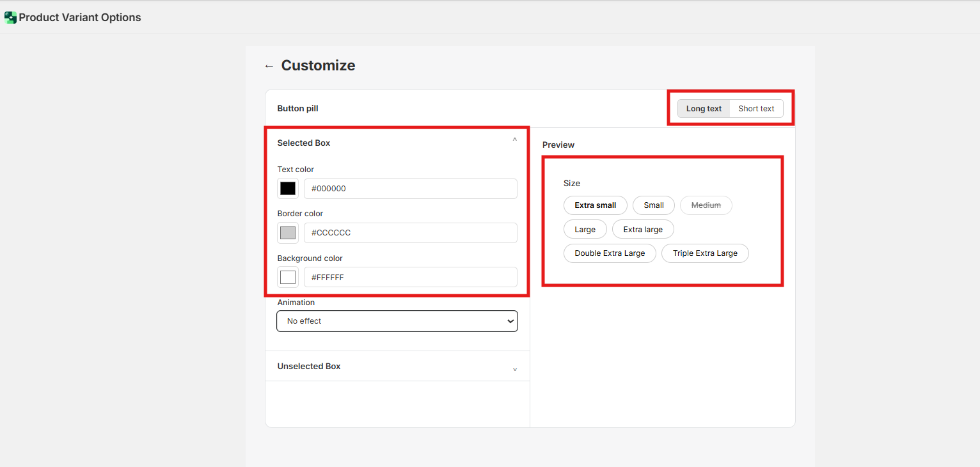Collapse the Selected Box section chevron

pos(514,140)
